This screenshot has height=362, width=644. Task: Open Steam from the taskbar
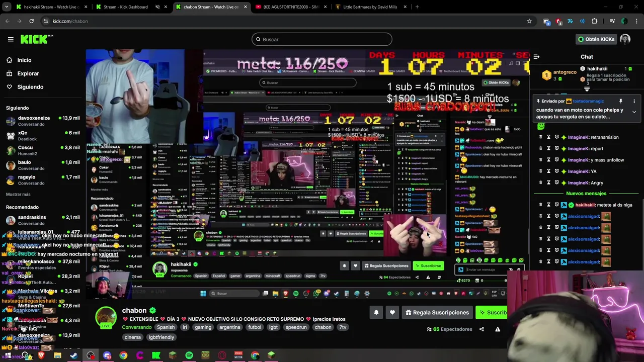[x=74, y=356]
